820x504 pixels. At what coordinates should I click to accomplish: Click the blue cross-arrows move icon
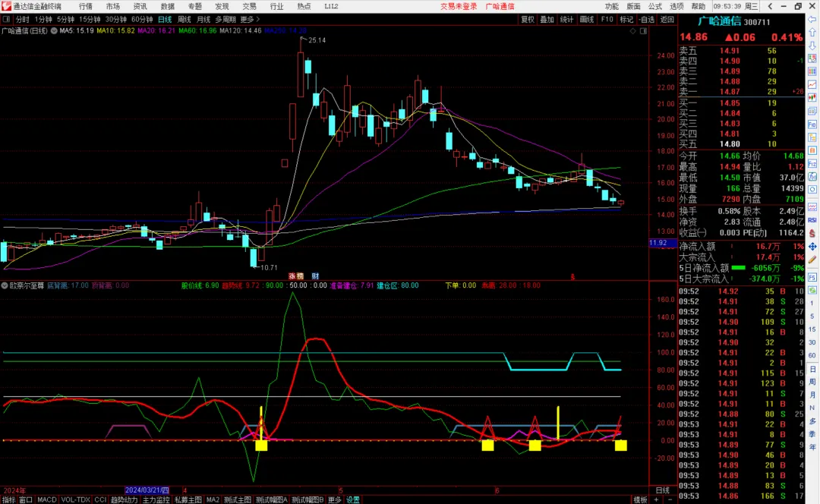[812, 246]
